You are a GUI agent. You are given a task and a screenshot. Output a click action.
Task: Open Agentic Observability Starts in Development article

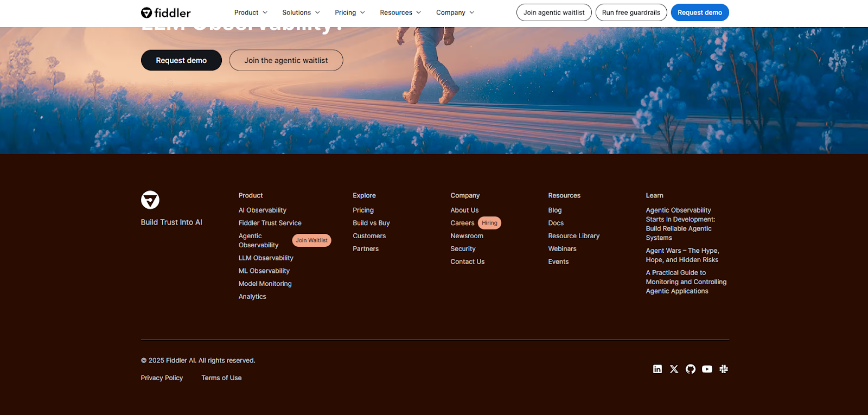680,224
